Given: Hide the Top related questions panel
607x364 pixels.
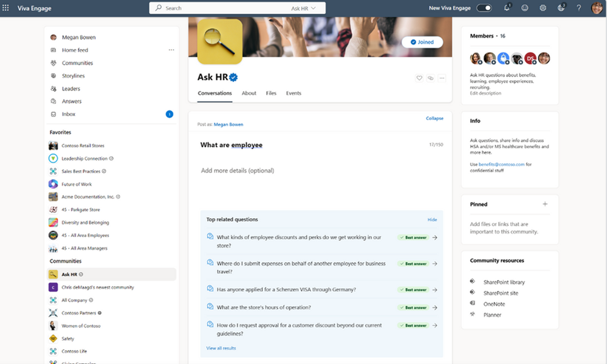Looking at the screenshot, I should click(432, 219).
